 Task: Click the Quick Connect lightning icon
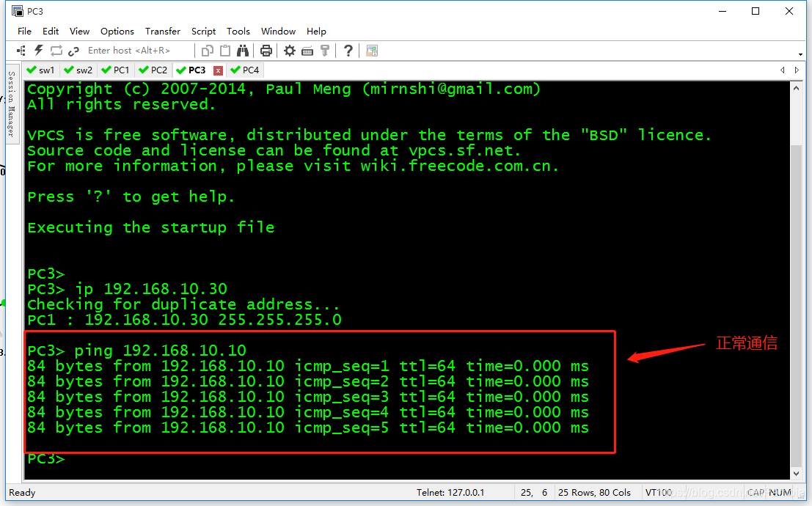[38, 51]
